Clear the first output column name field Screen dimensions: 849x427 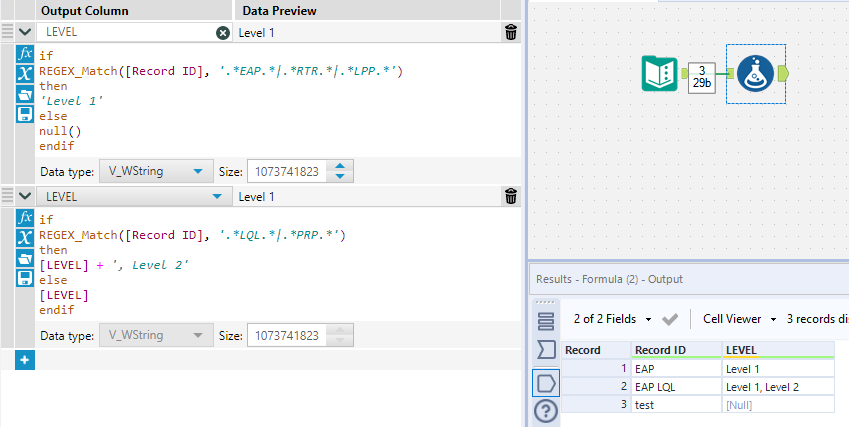pyautogui.click(x=223, y=32)
